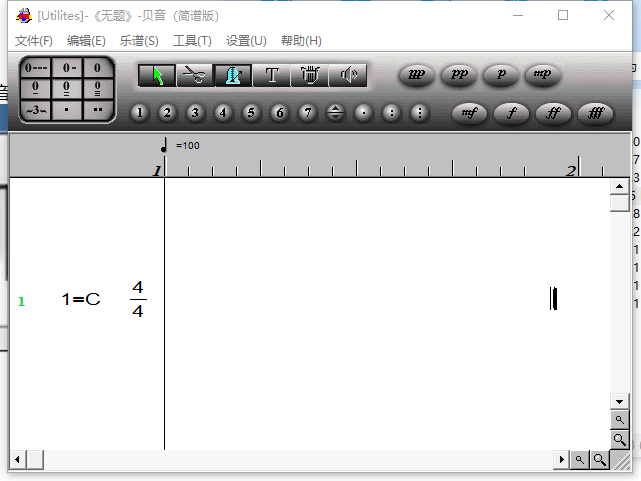The height and width of the screenshot is (481, 641).
Task: Click the speaker sound tool
Action: pyautogui.click(x=348, y=75)
